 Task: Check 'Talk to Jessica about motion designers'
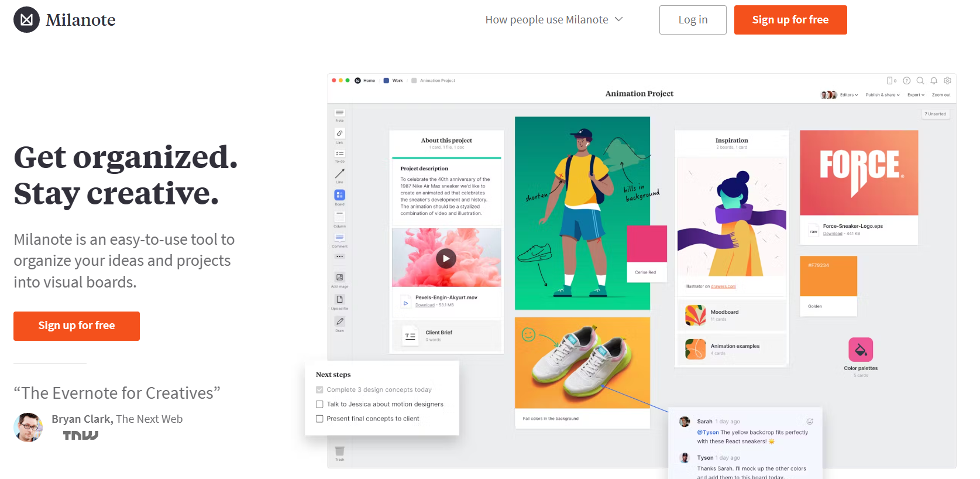[x=319, y=405]
